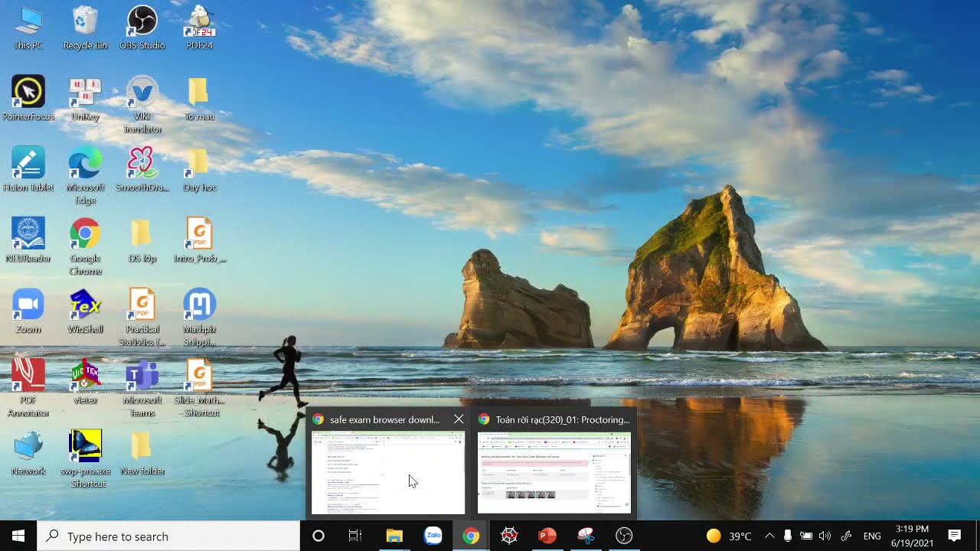Image resolution: width=980 pixels, height=551 pixels.
Task: Open the Day hoc folder
Action: click(199, 170)
